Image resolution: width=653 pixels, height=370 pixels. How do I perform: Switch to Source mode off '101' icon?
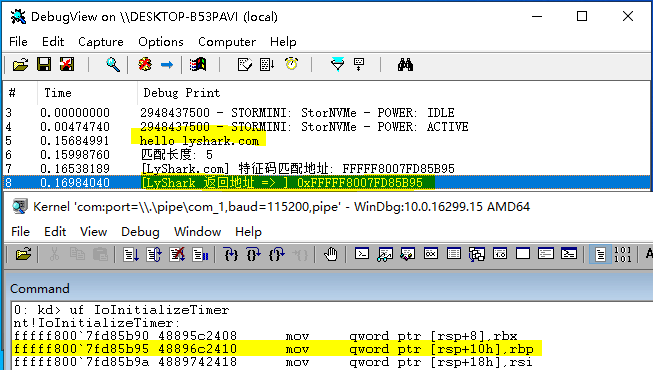pyautogui.click(x=623, y=254)
